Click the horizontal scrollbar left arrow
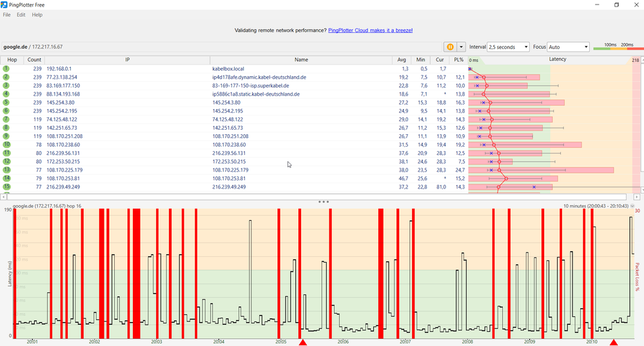 [3, 197]
